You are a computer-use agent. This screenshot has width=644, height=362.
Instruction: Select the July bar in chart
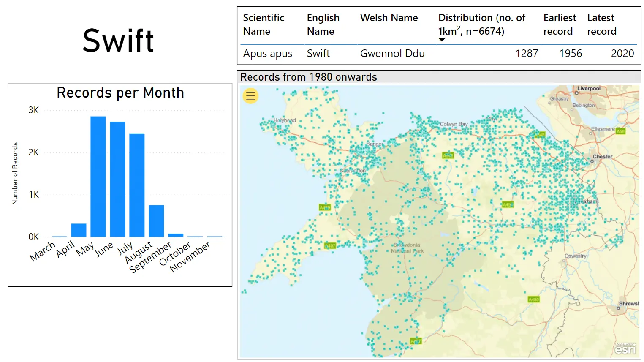137,185
